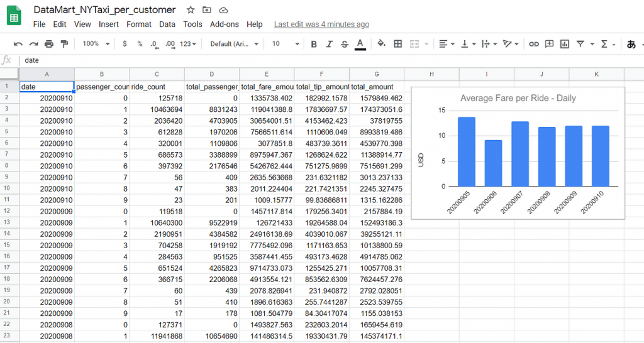
Task: Toggle bold formatting
Action: (x=314, y=44)
